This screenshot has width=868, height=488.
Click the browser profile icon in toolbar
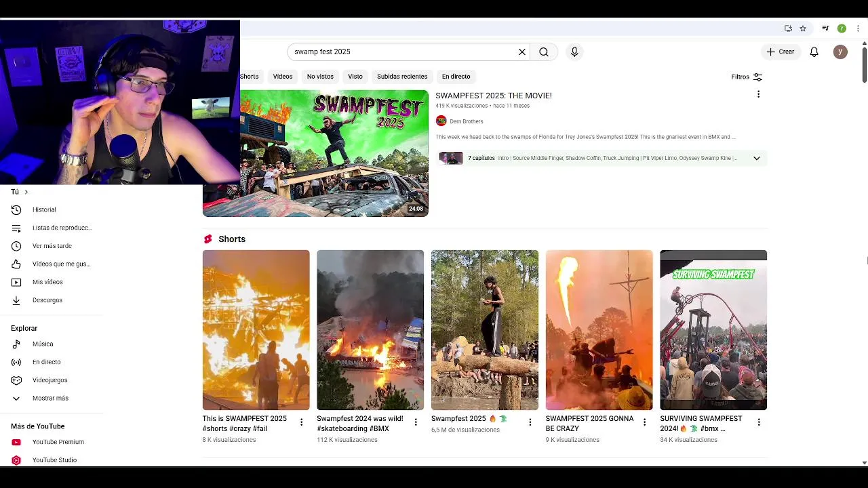click(x=842, y=28)
